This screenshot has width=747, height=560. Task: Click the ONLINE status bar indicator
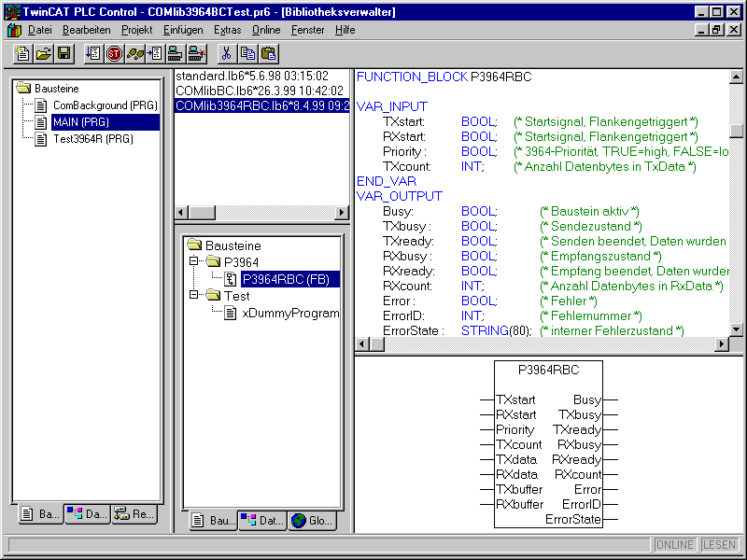pyautogui.click(x=674, y=545)
